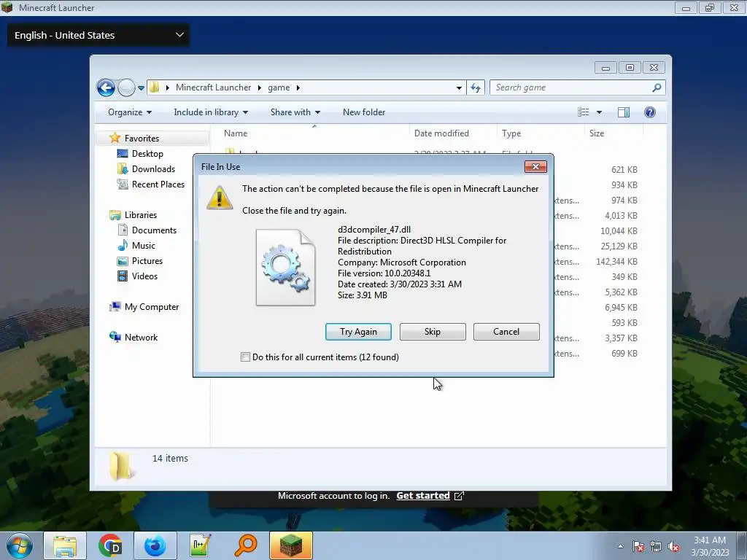Image resolution: width=747 pixels, height=560 pixels.
Task: Open the Firefox taskbar icon
Action: [155, 545]
